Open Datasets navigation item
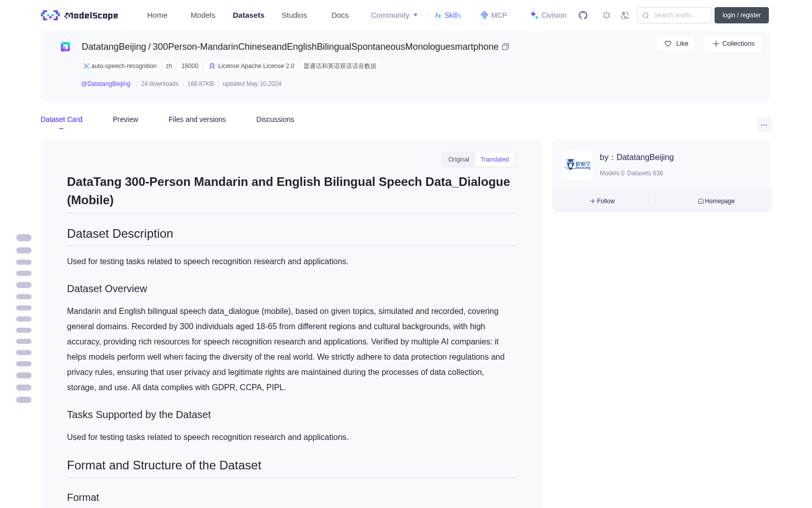The width and height of the screenshot is (812, 508). coord(249,15)
